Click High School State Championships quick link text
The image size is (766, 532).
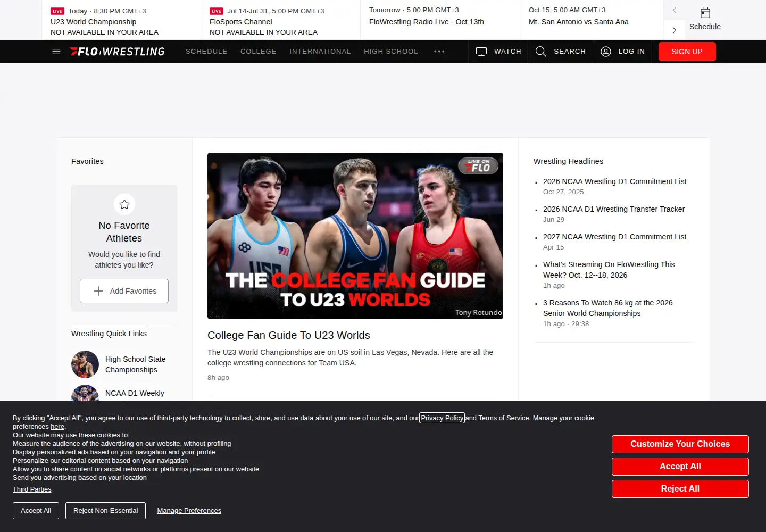[136, 364]
